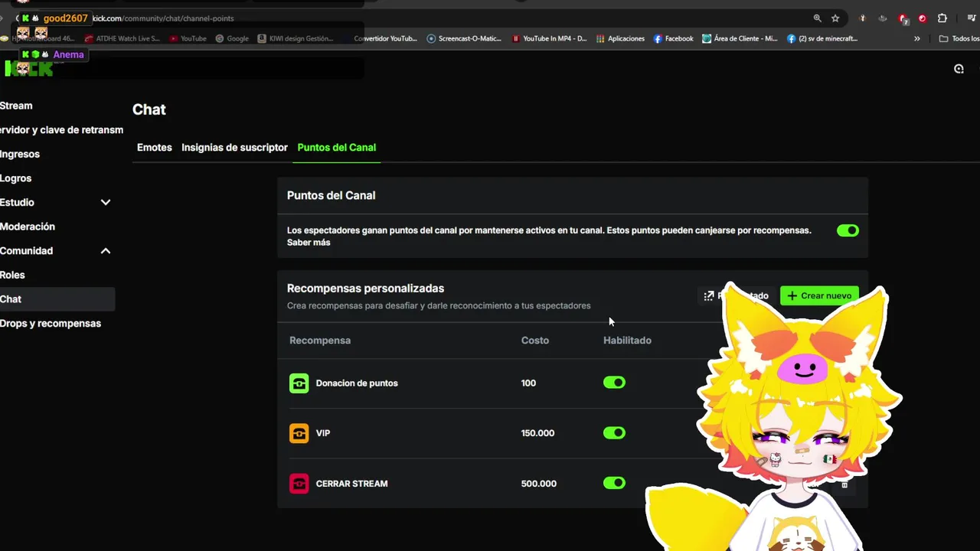The image size is (980, 551).
Task: Disable the Donacion de puntos reward
Action: pyautogui.click(x=614, y=383)
